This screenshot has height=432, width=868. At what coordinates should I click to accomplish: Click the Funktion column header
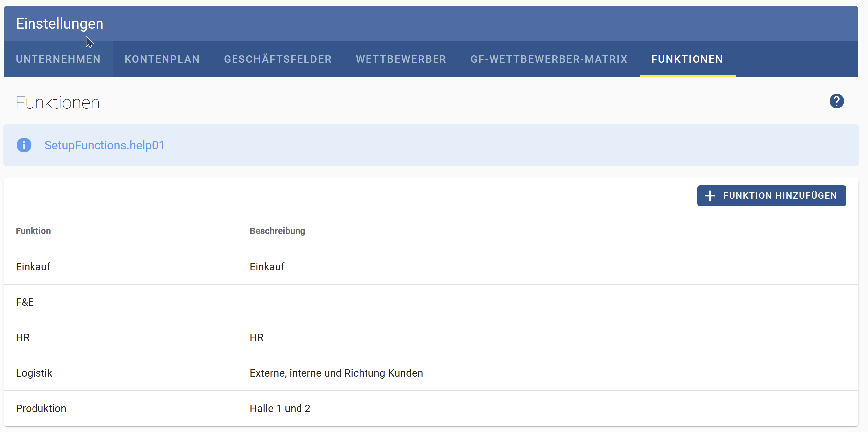coord(33,231)
